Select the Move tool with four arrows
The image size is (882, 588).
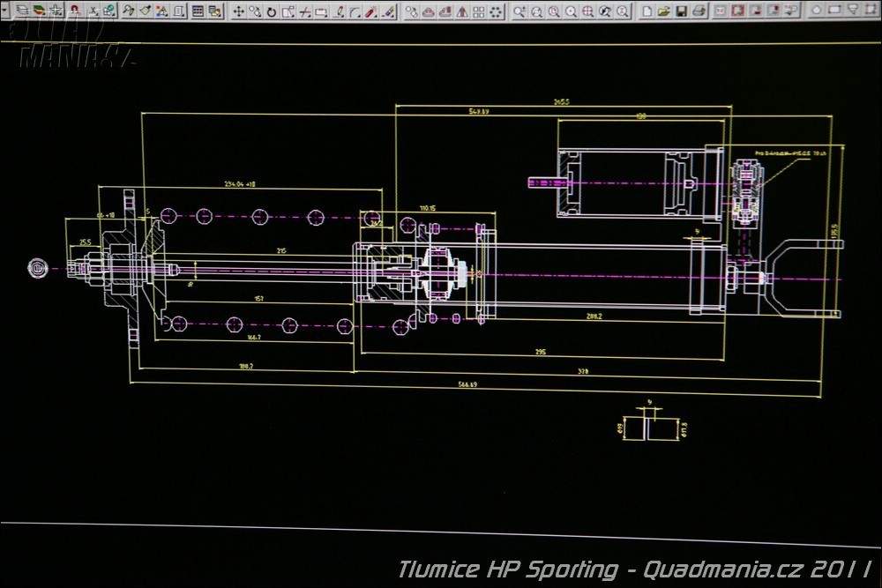point(238,11)
